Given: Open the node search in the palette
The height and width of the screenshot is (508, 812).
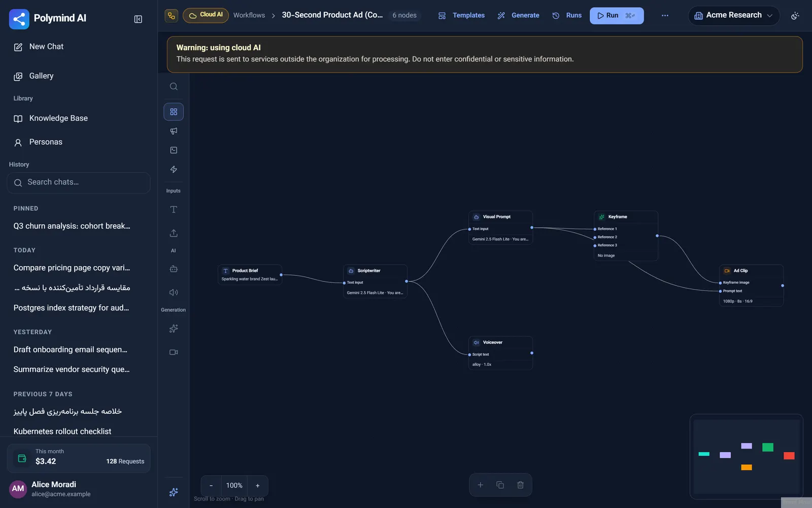Looking at the screenshot, I should click(174, 86).
